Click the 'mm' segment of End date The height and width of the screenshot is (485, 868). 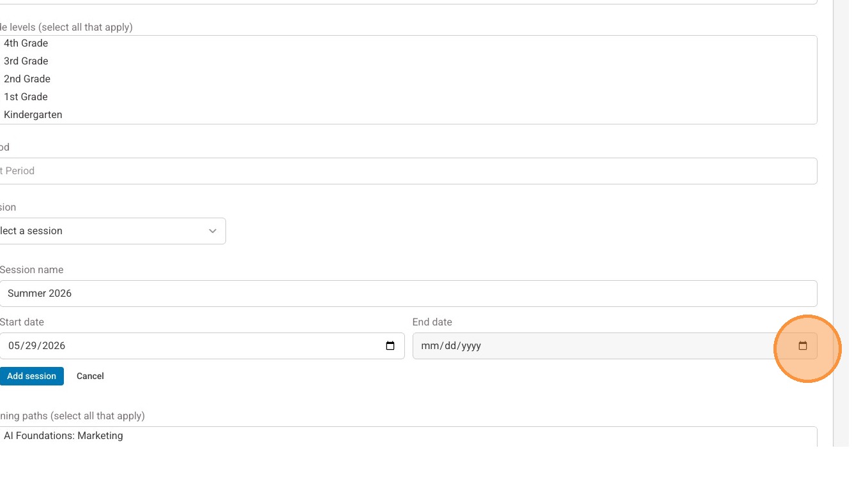[x=429, y=346]
